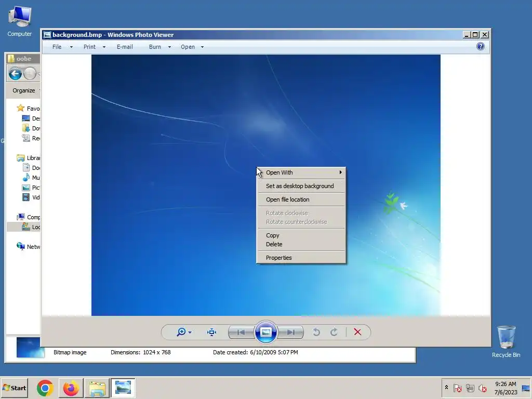The width and height of the screenshot is (532, 399).
Task: Select Downloads folder in Explorer sidebar
Action: (x=26, y=128)
